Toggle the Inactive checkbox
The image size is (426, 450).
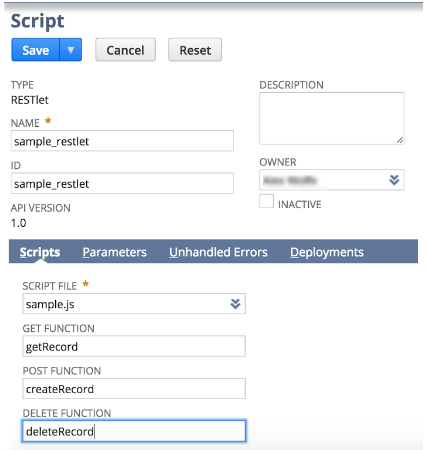tap(266, 201)
